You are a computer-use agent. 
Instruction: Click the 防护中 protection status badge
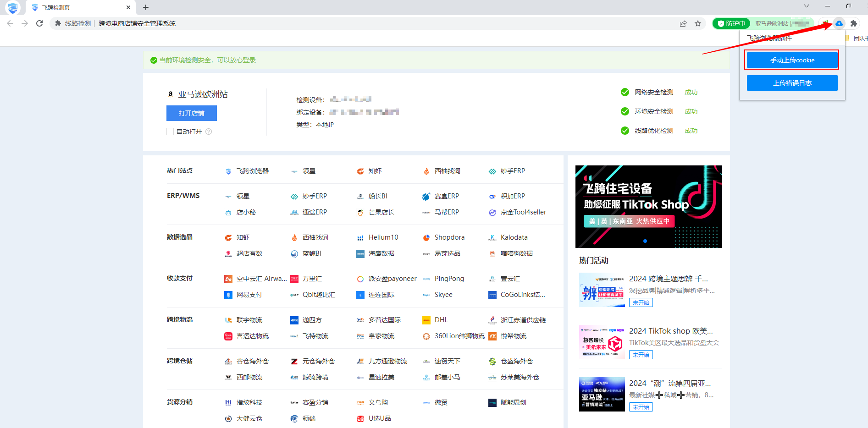(x=731, y=23)
